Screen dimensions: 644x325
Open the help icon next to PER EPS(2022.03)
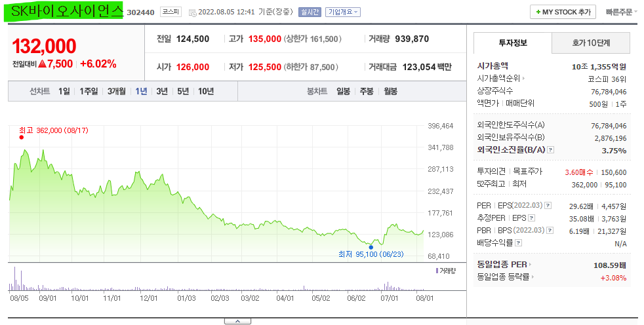(x=548, y=206)
